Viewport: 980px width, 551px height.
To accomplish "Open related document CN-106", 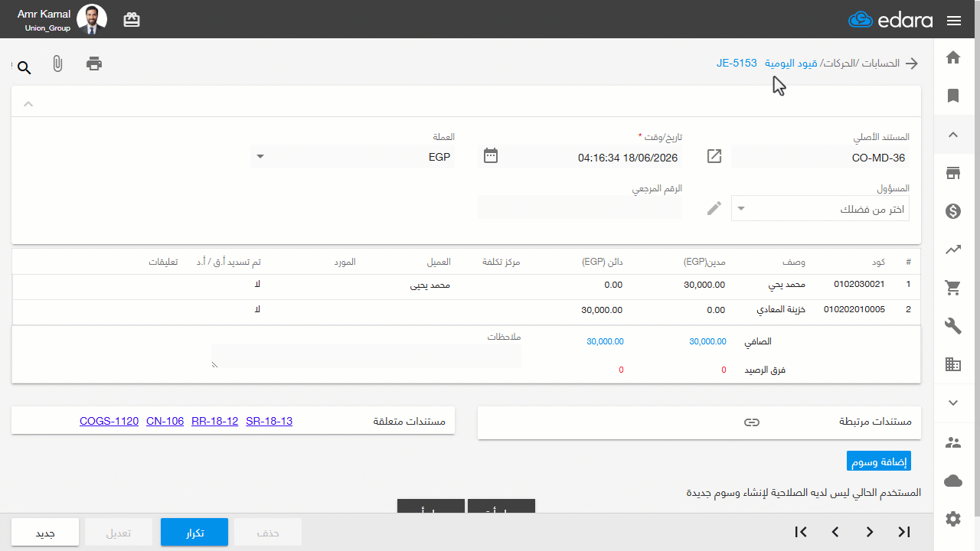I will [x=165, y=421].
